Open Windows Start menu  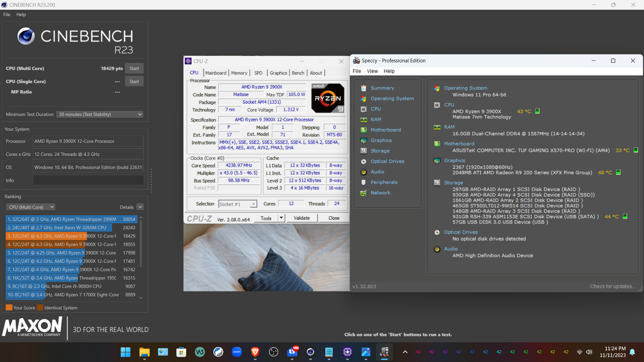tap(125, 352)
